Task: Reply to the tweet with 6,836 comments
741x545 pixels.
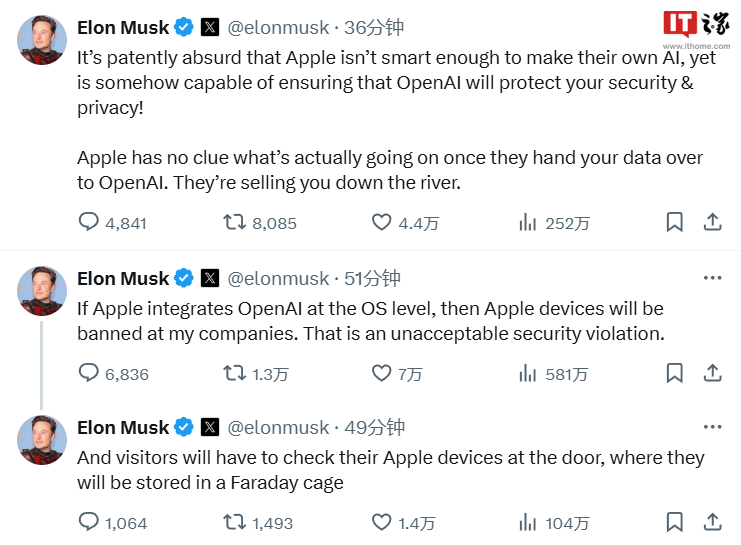Action: click(89, 373)
